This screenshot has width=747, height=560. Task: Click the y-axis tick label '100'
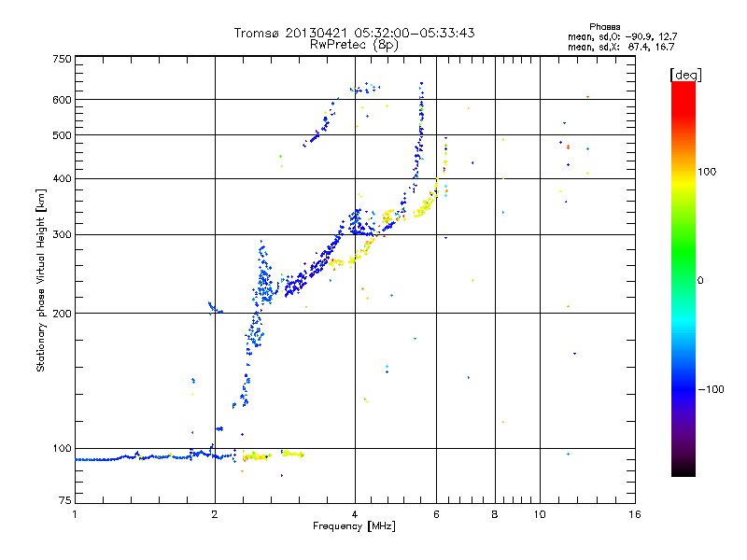click(x=62, y=449)
